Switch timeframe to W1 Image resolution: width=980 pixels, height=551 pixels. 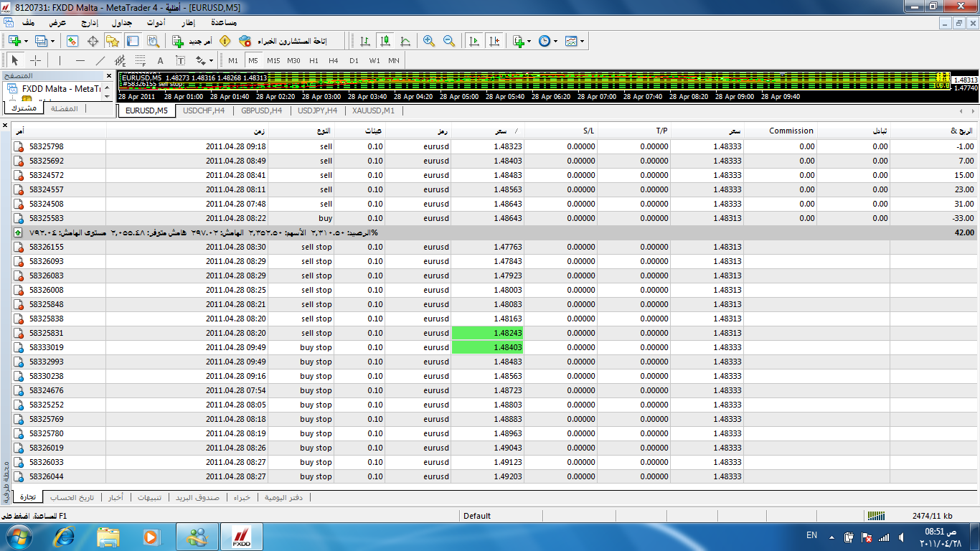(374, 60)
